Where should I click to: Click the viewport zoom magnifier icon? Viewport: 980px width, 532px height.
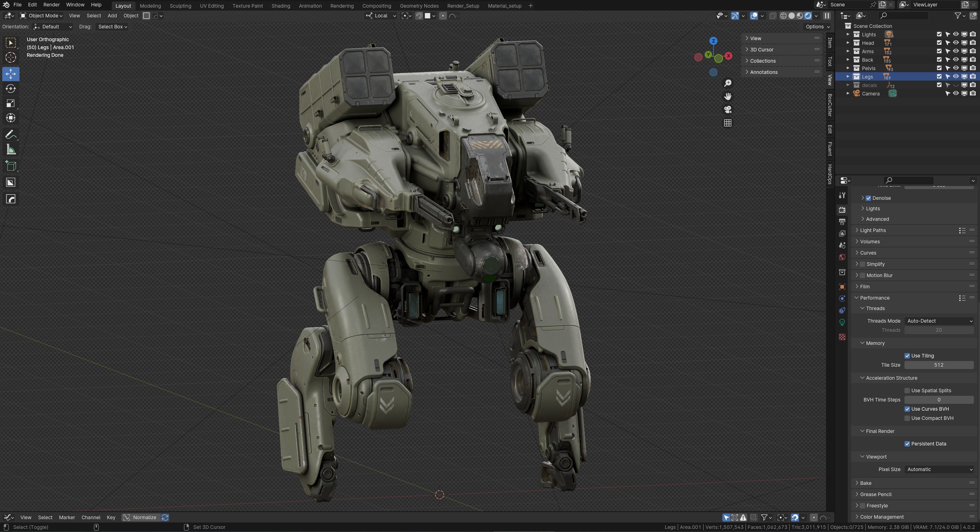coord(728,83)
